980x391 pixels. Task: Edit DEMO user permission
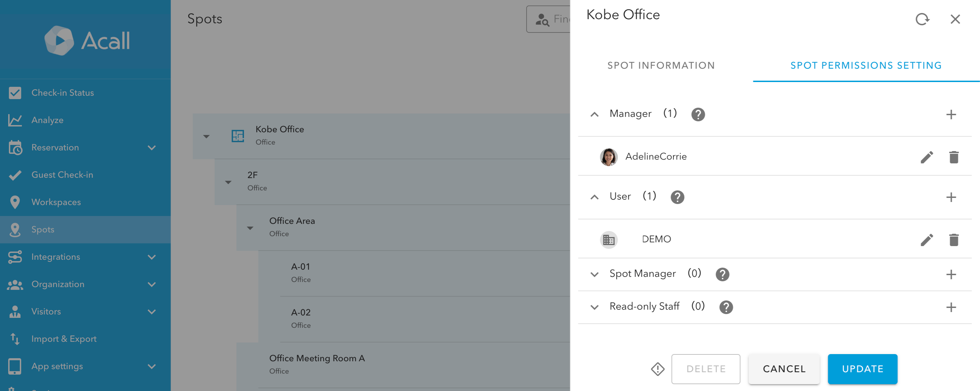[926, 240]
